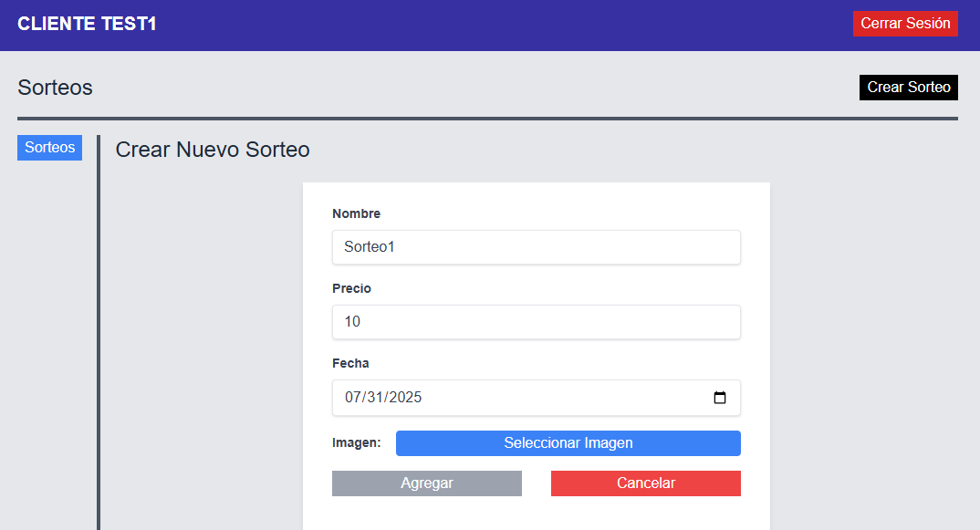Open the calendar picker icon in Fecha

point(720,398)
